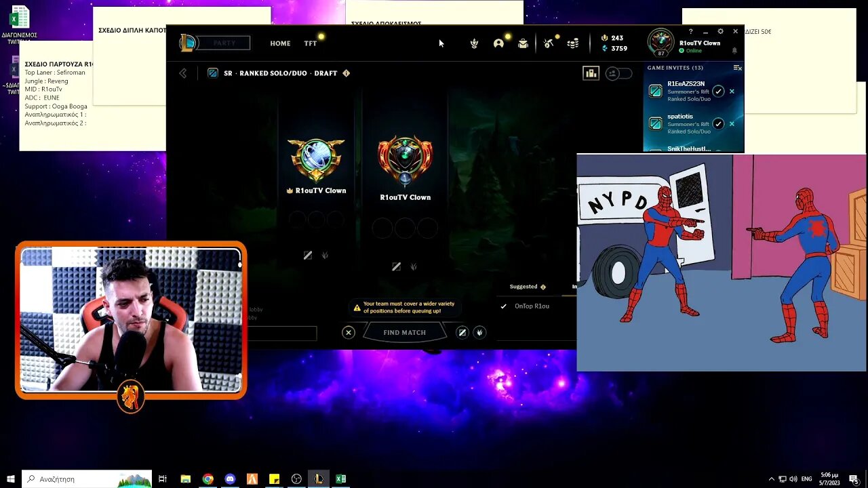Viewport: 868px width, 488px height.
Task: Open Task View on taskbar
Action: click(163, 479)
